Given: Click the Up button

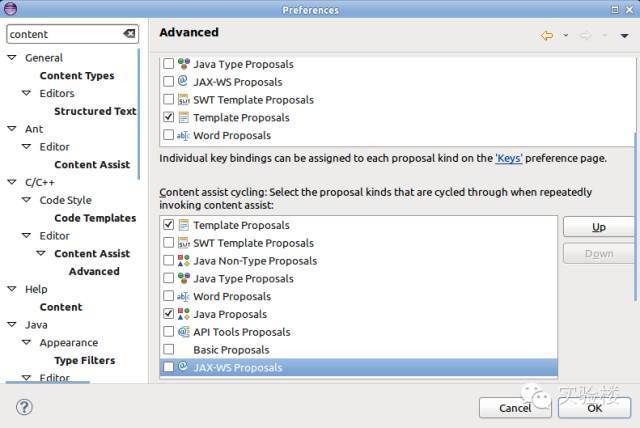Looking at the screenshot, I should click(598, 227).
